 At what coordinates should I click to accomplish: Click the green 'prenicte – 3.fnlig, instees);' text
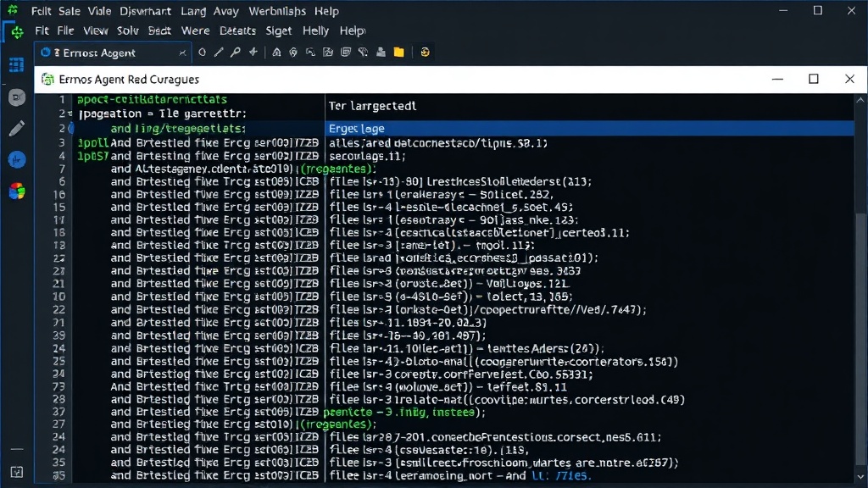point(404,413)
